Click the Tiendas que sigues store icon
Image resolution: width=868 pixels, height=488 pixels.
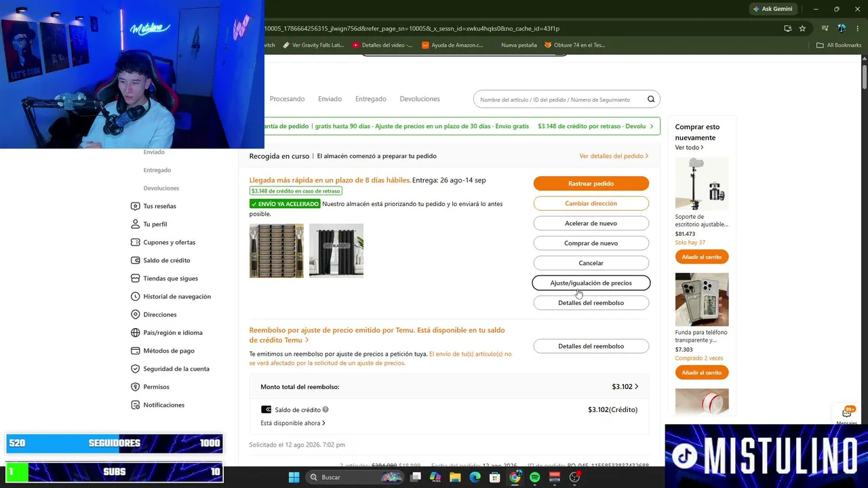[x=136, y=279]
